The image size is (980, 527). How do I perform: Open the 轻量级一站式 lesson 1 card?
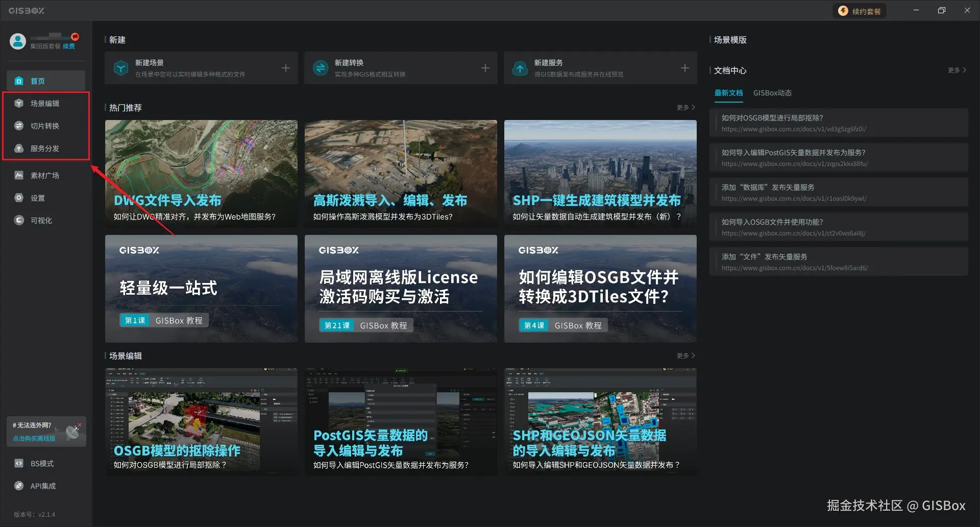pyautogui.click(x=201, y=289)
